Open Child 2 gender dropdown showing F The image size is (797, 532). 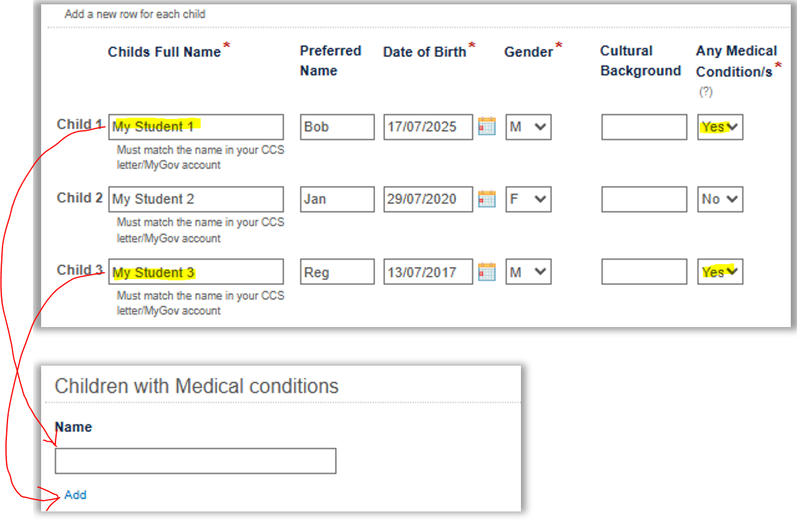click(x=528, y=199)
